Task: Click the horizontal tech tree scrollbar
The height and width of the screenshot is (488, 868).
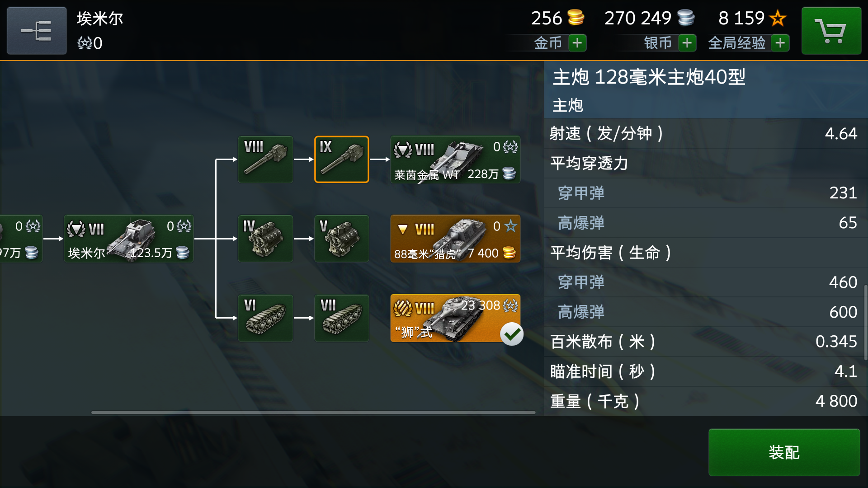Action: (313, 412)
